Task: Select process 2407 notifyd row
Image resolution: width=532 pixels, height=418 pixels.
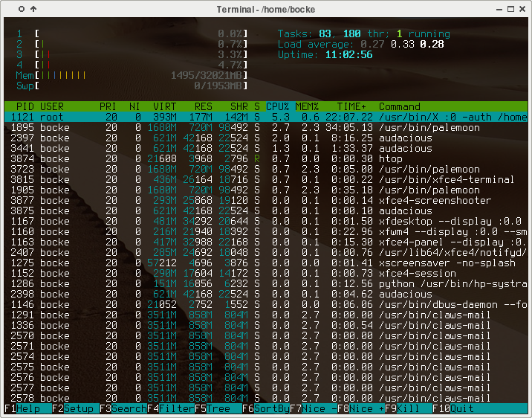Action: pos(266,253)
